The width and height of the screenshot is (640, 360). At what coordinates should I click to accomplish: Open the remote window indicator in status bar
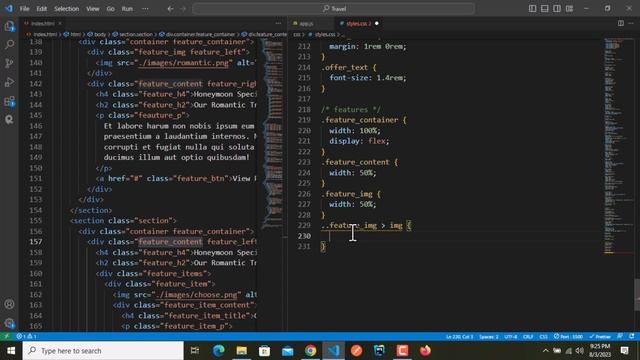[6, 336]
